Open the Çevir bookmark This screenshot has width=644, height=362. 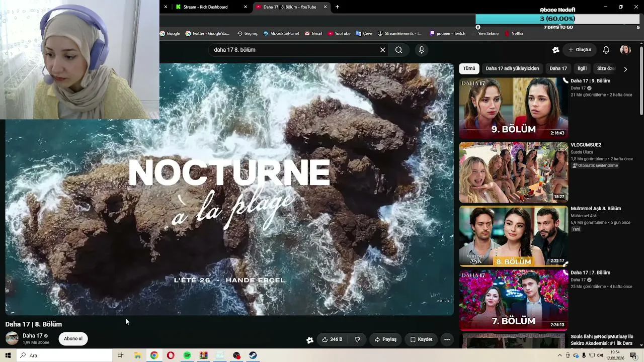click(364, 34)
